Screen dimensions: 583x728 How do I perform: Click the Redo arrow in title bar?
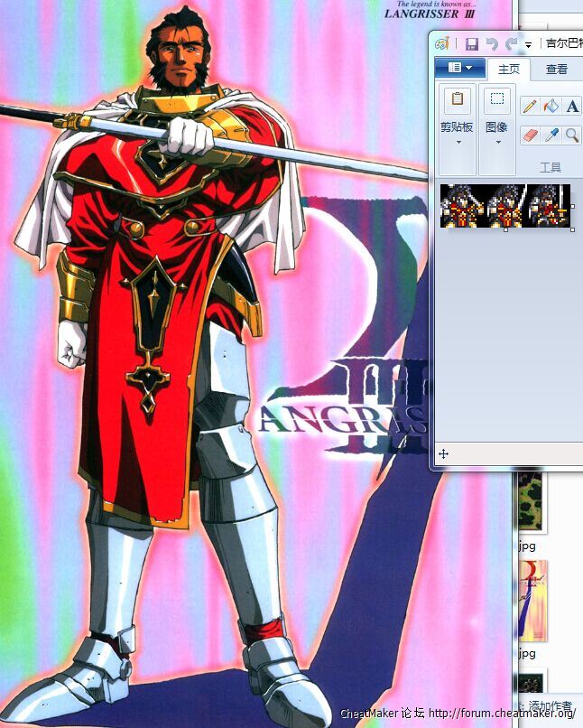(511, 43)
